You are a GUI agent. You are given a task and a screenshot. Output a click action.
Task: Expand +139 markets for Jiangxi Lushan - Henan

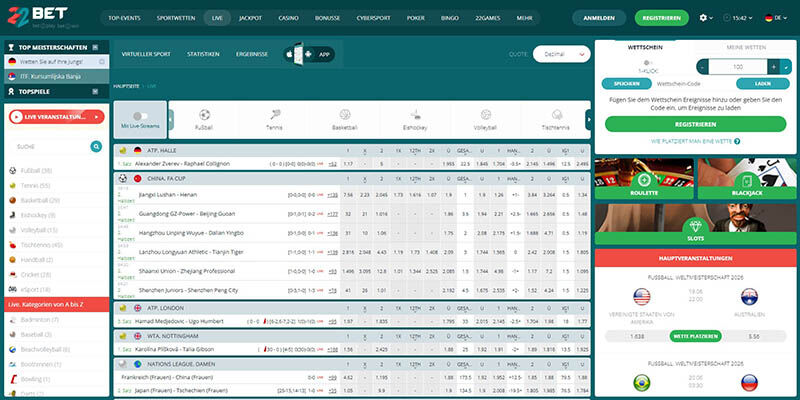tap(332, 195)
